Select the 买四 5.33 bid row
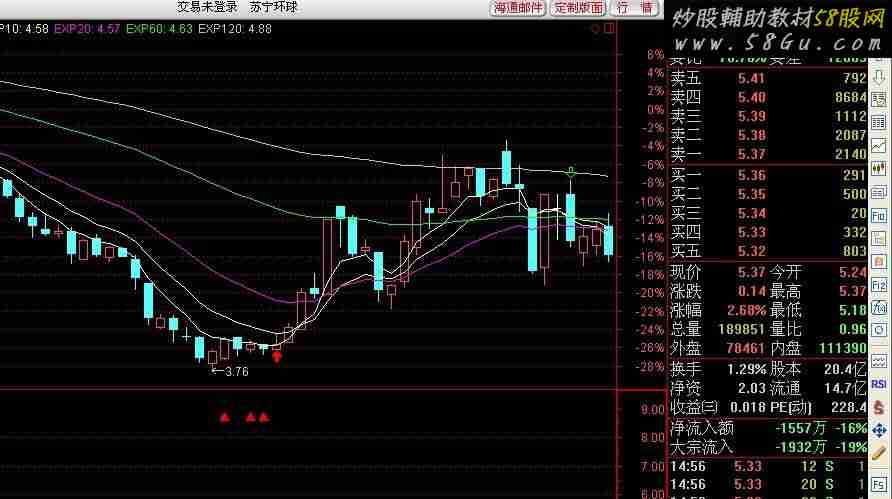The image size is (892, 499). coord(768,232)
